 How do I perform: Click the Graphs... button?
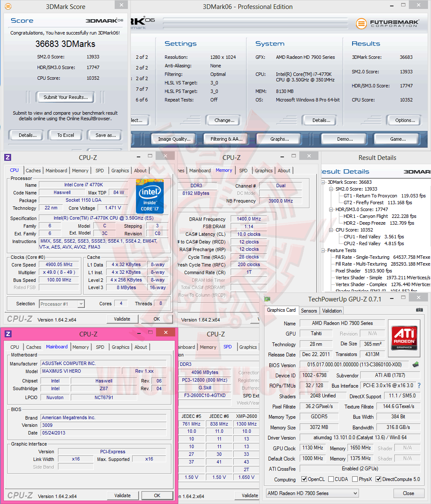pyautogui.click(x=279, y=139)
